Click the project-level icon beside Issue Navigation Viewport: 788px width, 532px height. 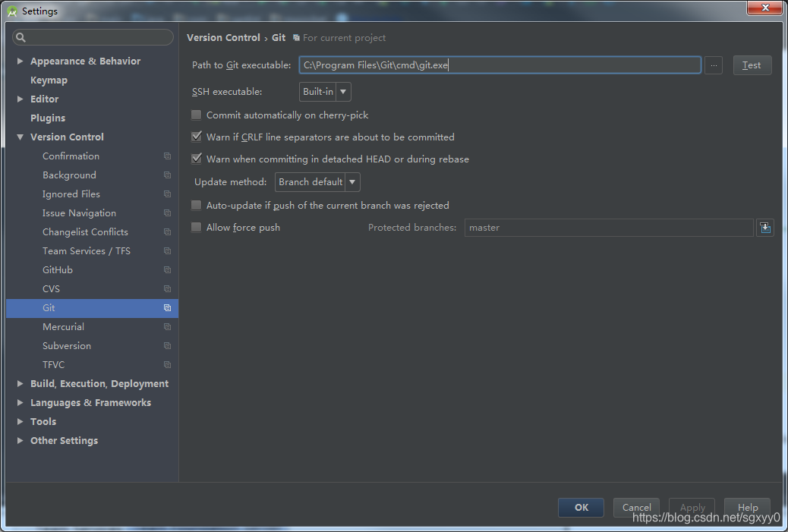(x=167, y=213)
